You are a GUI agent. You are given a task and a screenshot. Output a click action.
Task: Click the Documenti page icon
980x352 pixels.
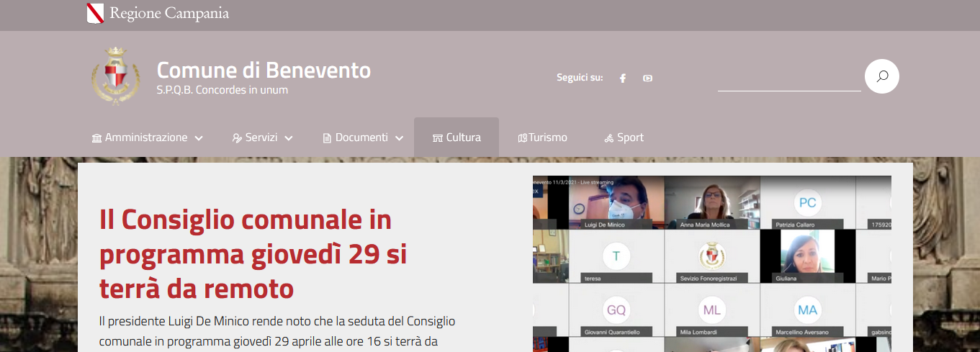tap(327, 138)
